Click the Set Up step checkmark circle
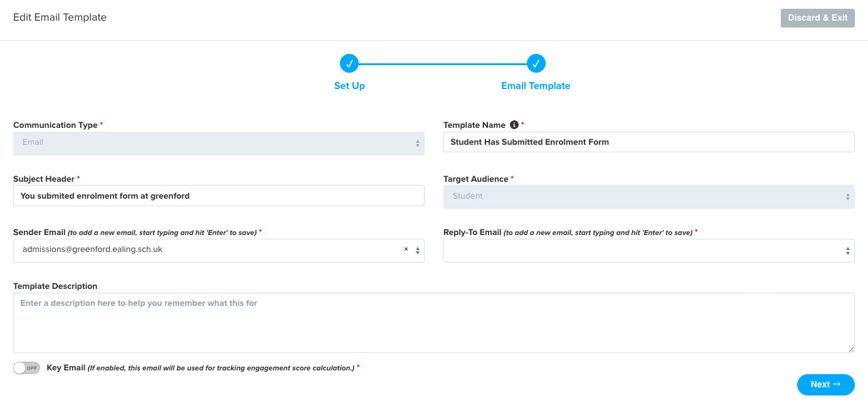 (x=349, y=63)
